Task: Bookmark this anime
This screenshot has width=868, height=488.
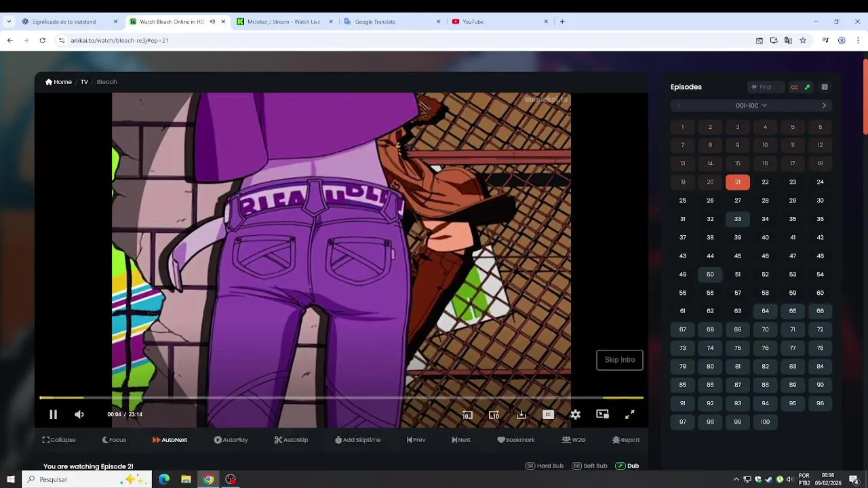Action: click(516, 440)
